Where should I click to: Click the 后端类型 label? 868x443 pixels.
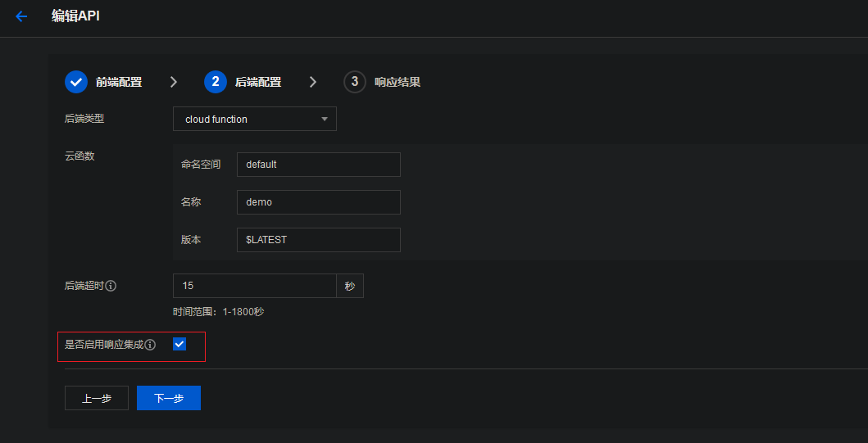pos(84,119)
